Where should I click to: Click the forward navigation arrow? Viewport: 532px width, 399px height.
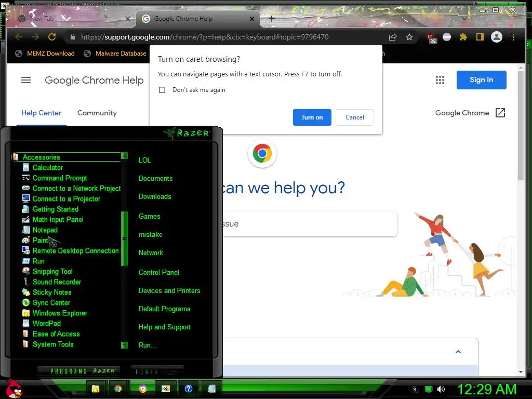click(35, 37)
